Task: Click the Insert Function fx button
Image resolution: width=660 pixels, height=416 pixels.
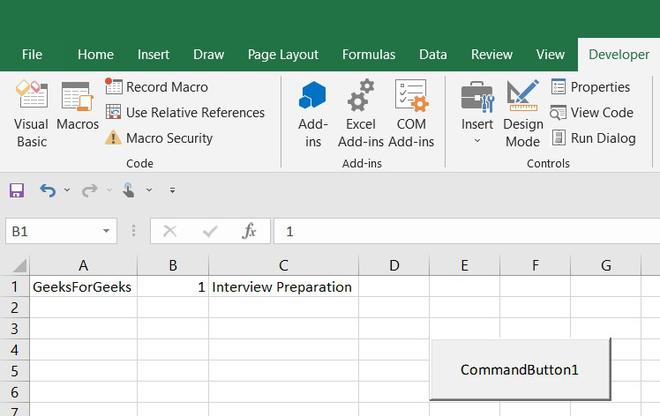Action: click(249, 231)
